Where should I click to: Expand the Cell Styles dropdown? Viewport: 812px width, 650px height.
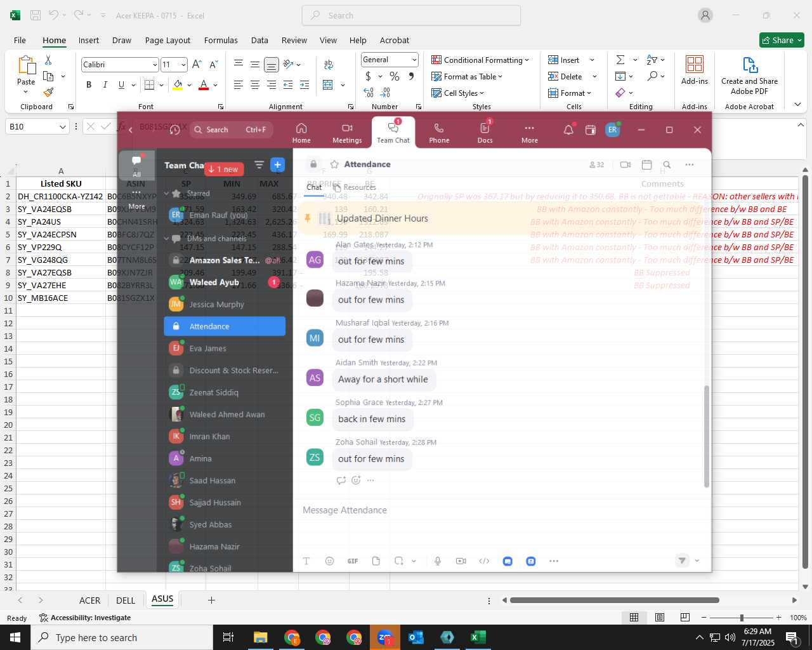point(481,93)
